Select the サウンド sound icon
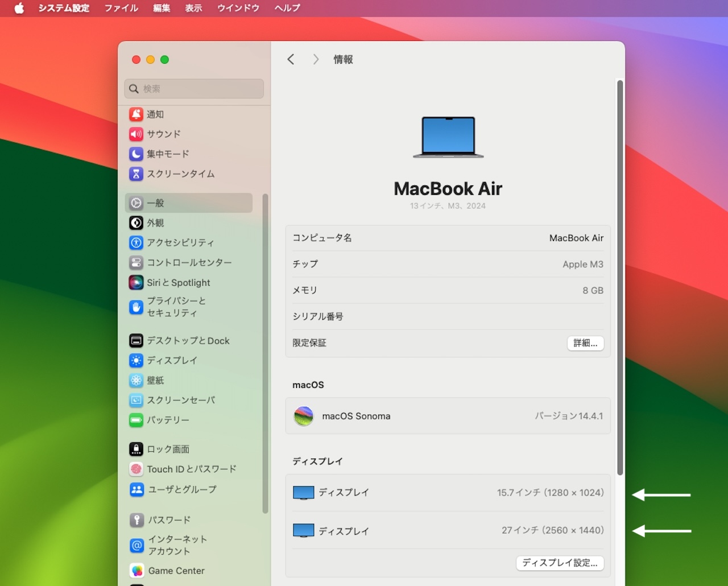Viewport: 728px width, 586px height. click(x=136, y=134)
